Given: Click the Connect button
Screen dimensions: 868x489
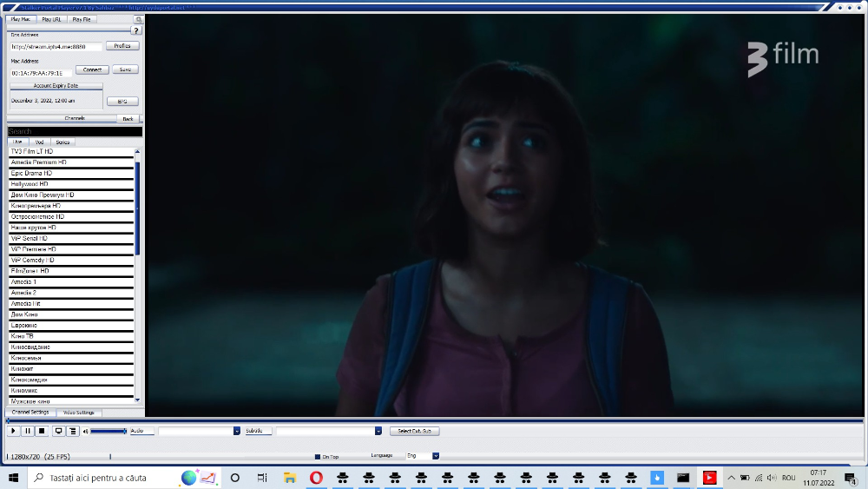Looking at the screenshot, I should click(x=92, y=69).
